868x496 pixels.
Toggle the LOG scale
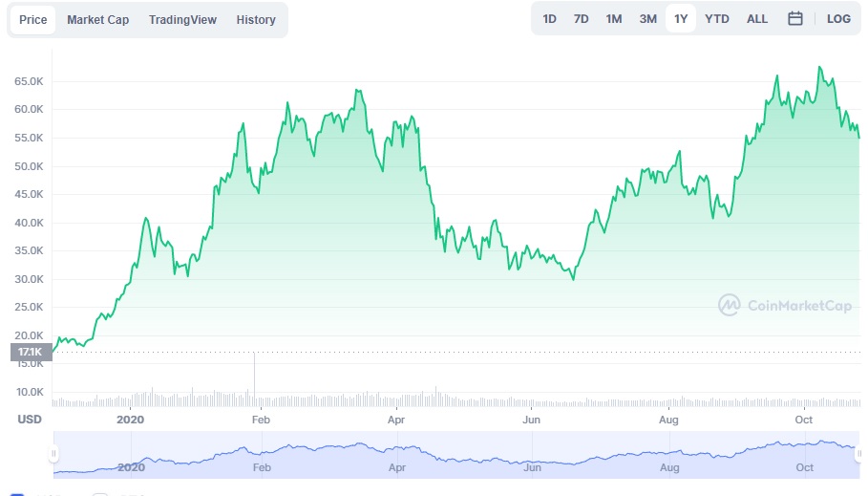[x=838, y=19]
